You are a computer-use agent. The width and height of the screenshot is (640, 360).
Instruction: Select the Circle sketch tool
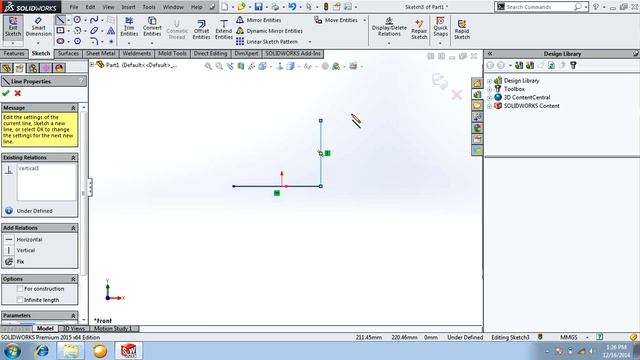click(77, 20)
